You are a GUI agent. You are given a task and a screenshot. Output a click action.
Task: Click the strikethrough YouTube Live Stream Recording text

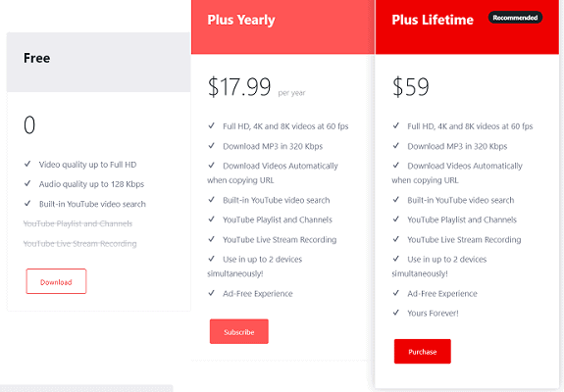point(79,244)
